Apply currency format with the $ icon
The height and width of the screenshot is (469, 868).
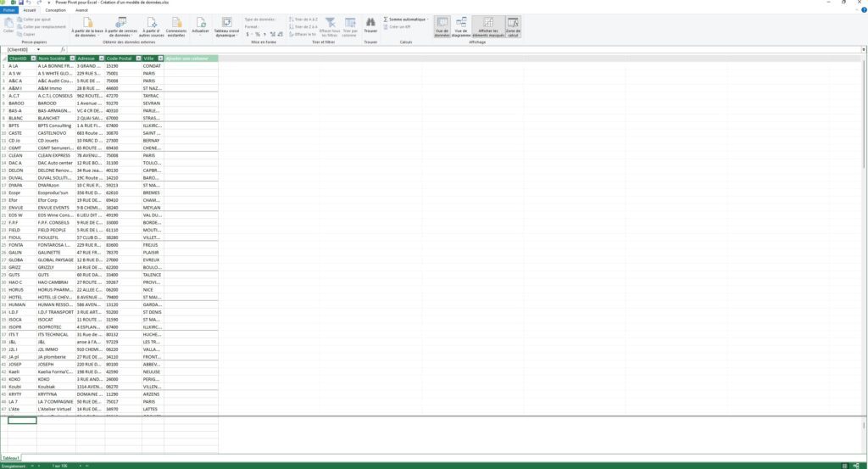click(x=248, y=34)
